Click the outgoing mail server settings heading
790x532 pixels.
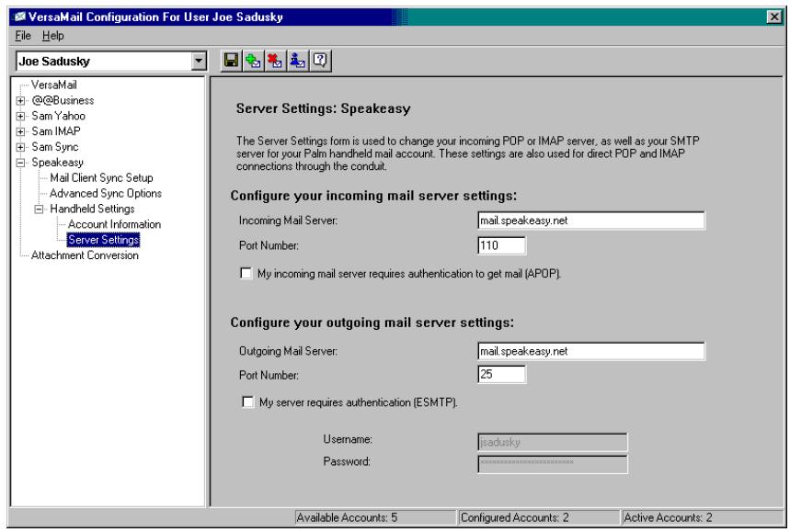[x=372, y=323]
